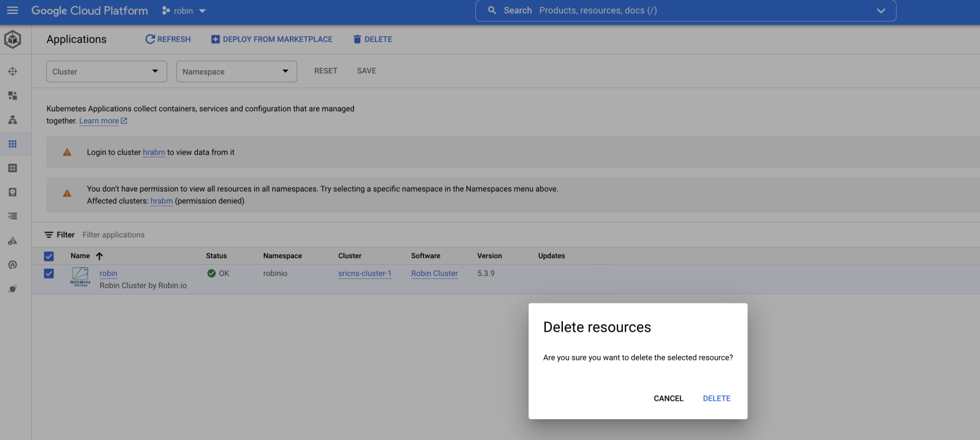Viewport: 980px width, 440px height.
Task: Click the trash Delete toolbar button
Action: (372, 39)
